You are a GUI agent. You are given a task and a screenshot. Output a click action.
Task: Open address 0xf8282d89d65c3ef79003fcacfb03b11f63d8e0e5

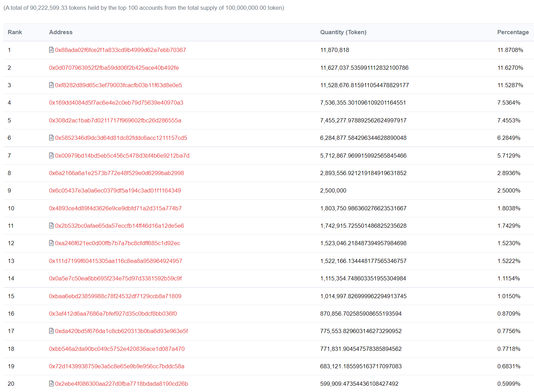coord(119,85)
